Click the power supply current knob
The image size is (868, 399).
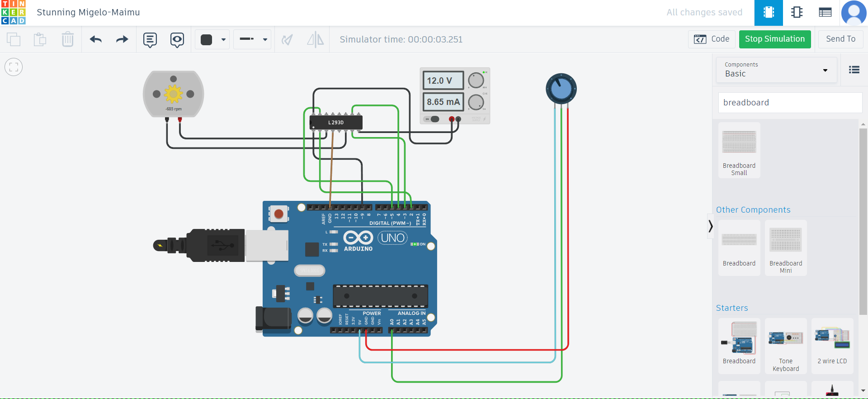click(476, 102)
